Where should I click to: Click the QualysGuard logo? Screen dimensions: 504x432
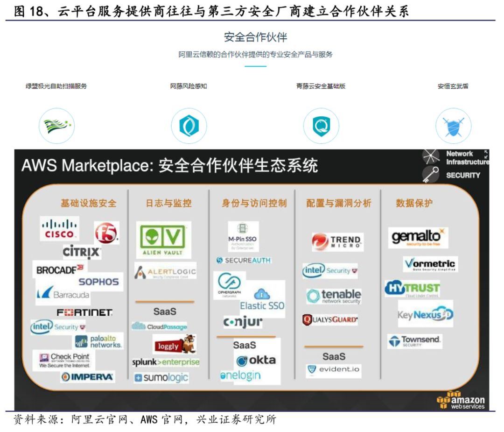pos(330,320)
